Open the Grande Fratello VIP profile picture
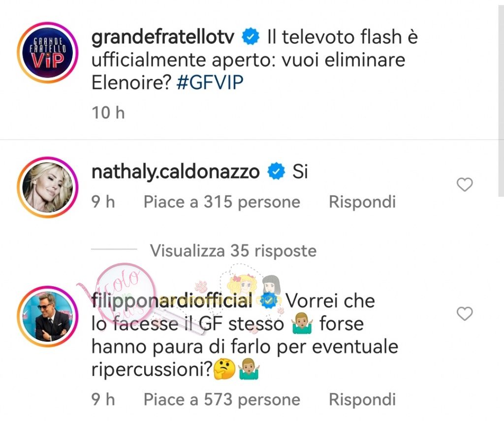Viewport: 504px width, 421px height. (x=48, y=53)
